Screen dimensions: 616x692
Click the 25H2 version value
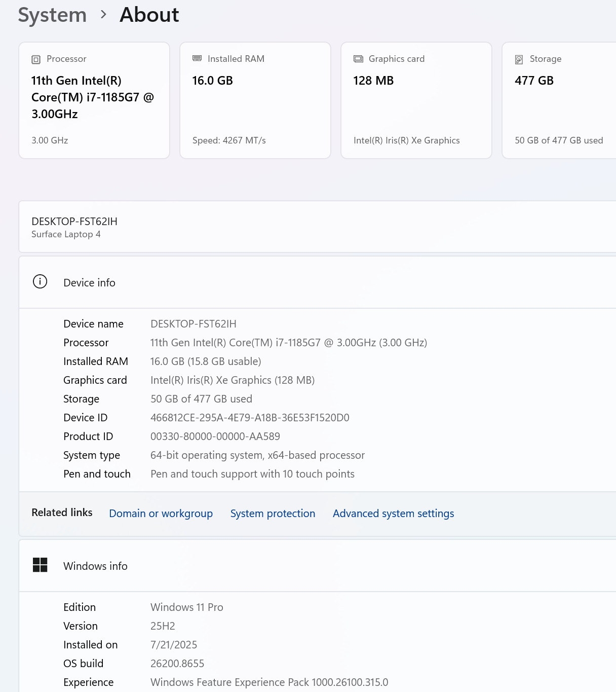(163, 626)
